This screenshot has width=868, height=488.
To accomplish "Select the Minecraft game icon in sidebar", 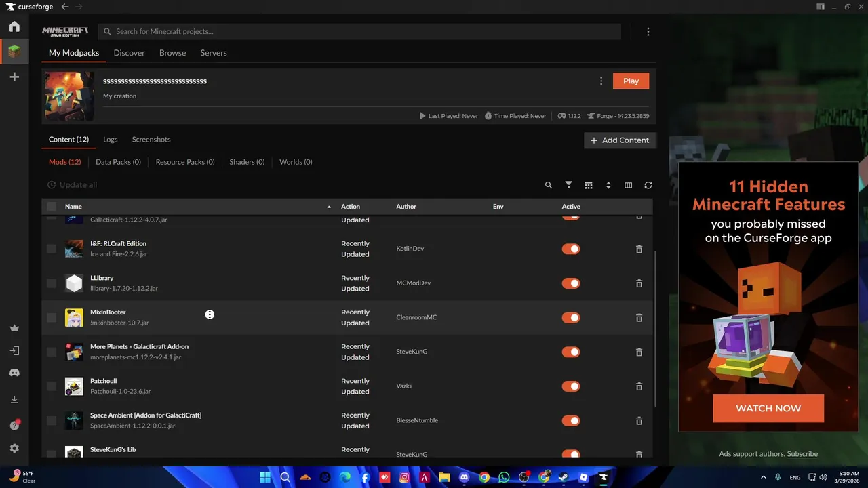I will click(14, 52).
